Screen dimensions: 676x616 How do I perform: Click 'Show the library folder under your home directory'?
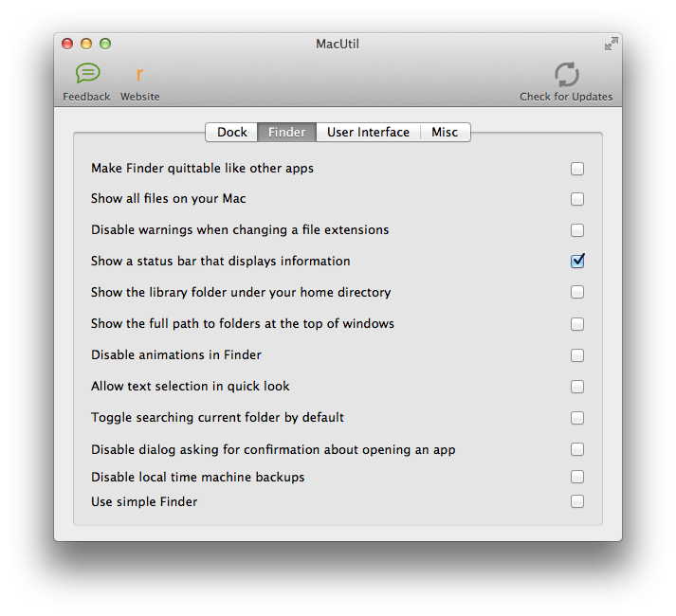coord(241,292)
